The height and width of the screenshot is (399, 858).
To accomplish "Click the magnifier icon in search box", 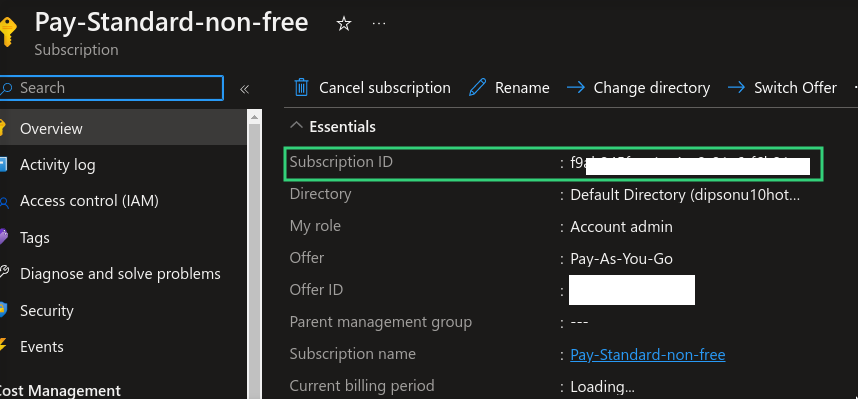I will [7, 88].
